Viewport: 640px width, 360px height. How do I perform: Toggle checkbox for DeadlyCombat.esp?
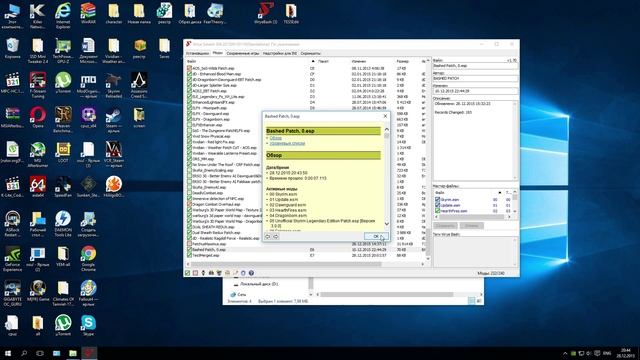coord(189,193)
